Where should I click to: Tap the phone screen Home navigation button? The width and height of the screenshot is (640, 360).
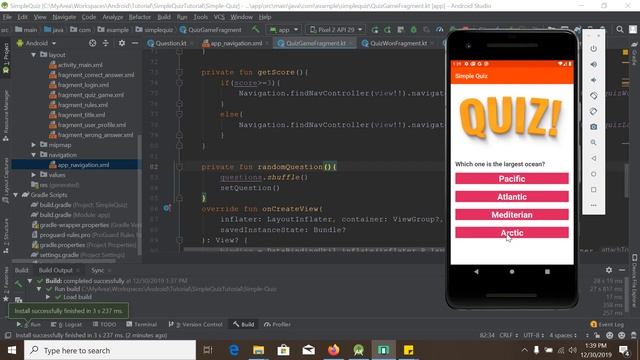[x=512, y=271]
